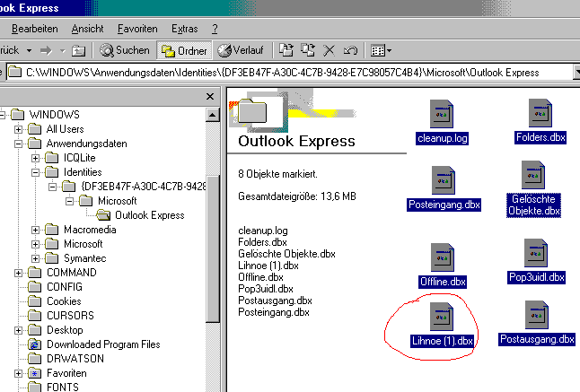Image resolution: width=580 pixels, height=392 pixels.
Task: Expand the COMMAND folder
Action: [18, 273]
